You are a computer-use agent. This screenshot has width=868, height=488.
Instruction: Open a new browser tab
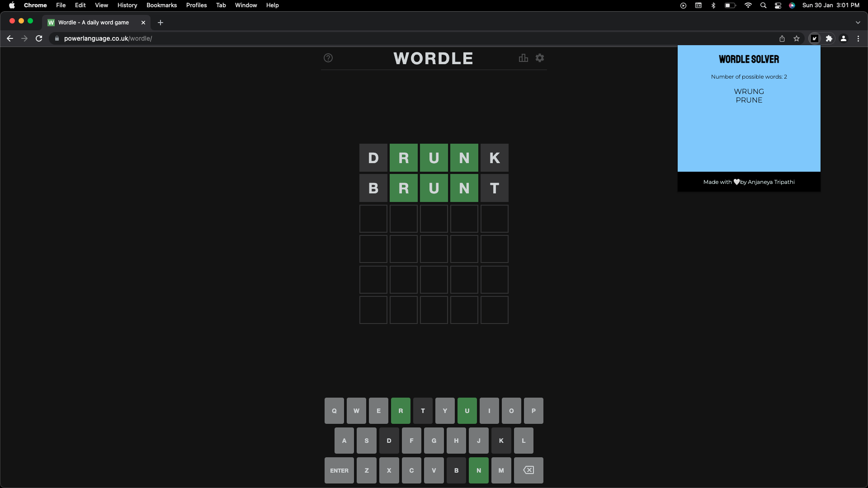click(160, 23)
